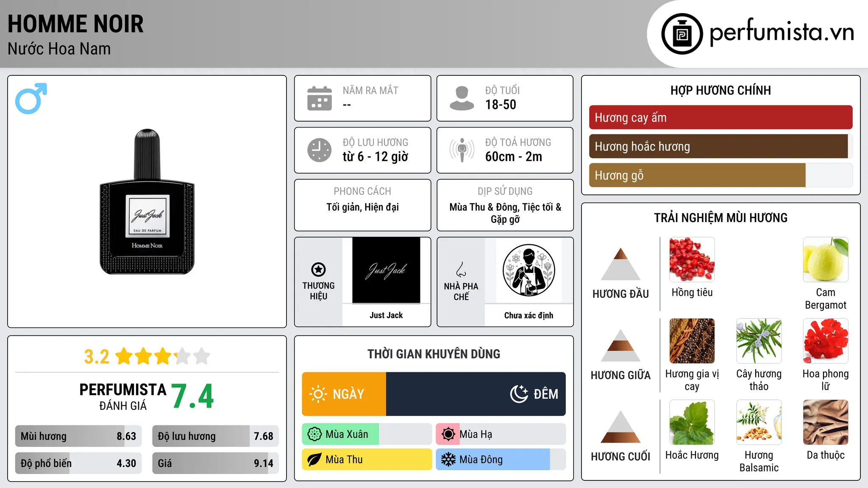Click the moon icon next to Đêm
Screen dimensions: 868x488
pos(519,394)
